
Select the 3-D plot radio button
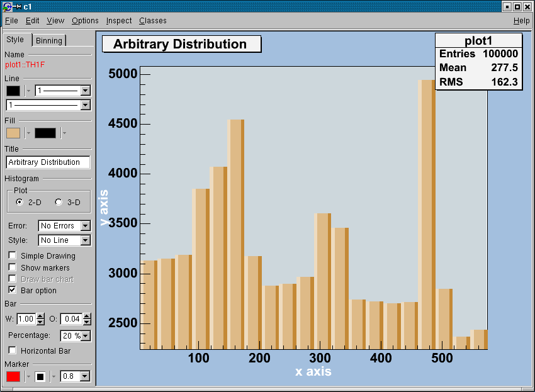pos(59,202)
